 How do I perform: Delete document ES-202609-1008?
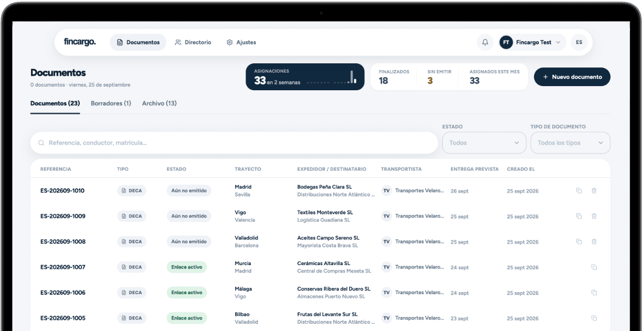(594, 242)
